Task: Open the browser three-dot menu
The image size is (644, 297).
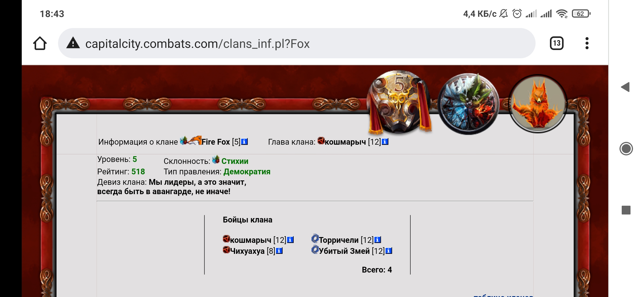Action: pyautogui.click(x=587, y=43)
